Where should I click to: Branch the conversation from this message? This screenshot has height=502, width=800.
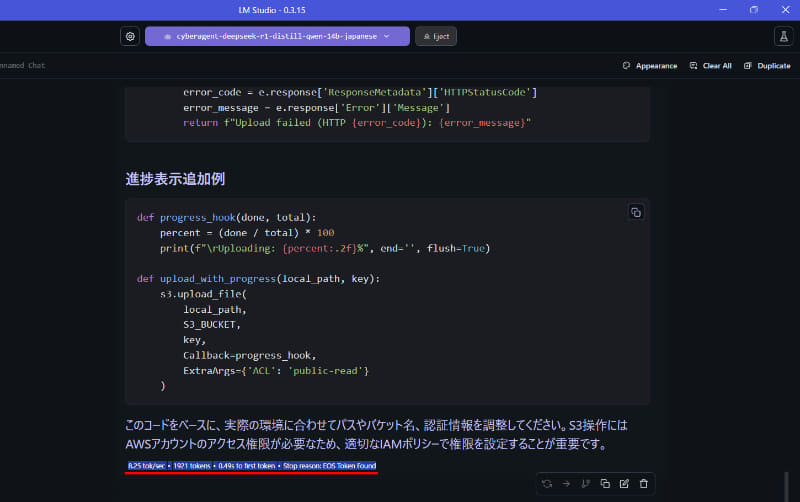coord(586,484)
